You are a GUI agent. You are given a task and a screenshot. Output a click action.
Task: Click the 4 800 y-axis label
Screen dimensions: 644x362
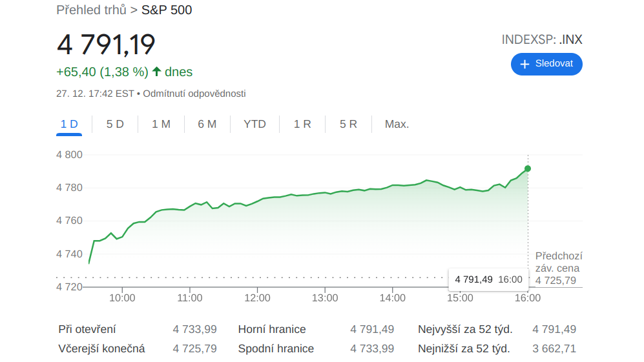69,155
